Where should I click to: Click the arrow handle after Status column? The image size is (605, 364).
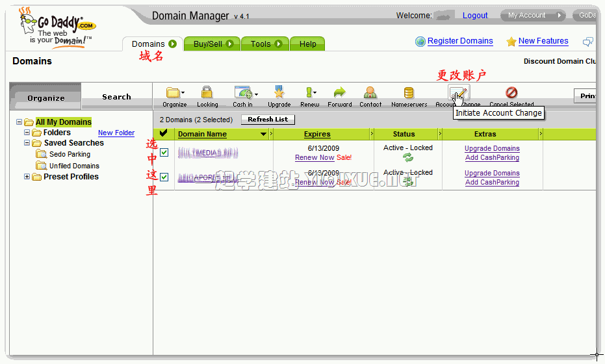tap(440, 134)
